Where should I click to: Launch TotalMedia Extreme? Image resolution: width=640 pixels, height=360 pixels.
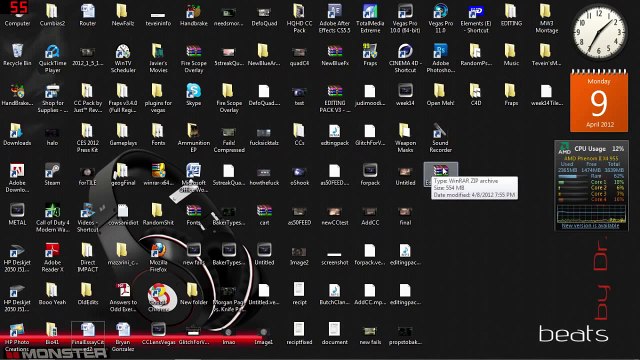[370, 18]
